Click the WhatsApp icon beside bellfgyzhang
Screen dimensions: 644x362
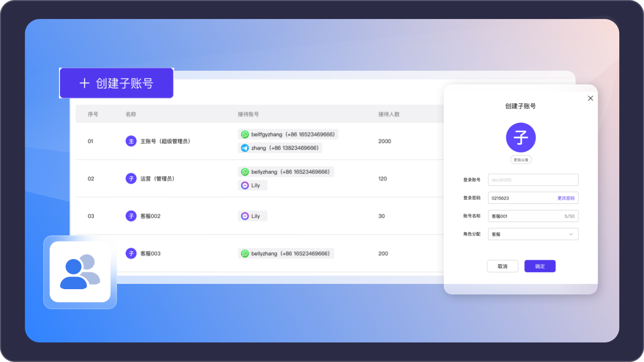[x=245, y=135]
